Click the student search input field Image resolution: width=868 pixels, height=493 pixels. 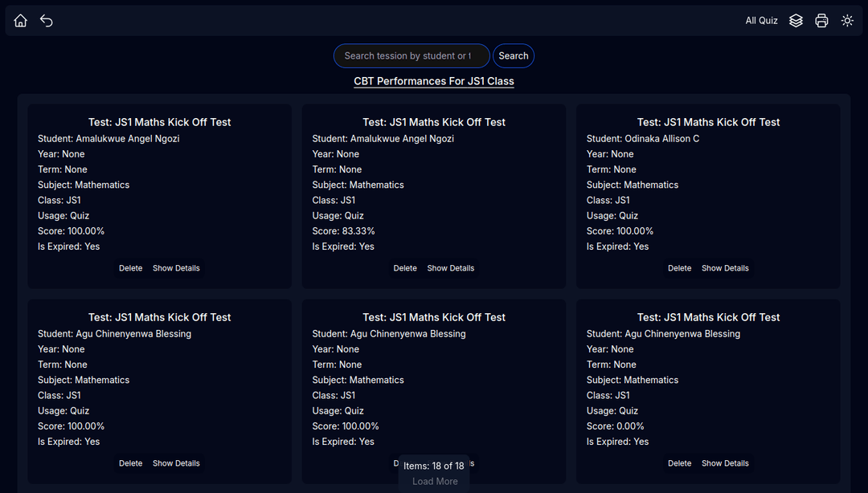411,55
